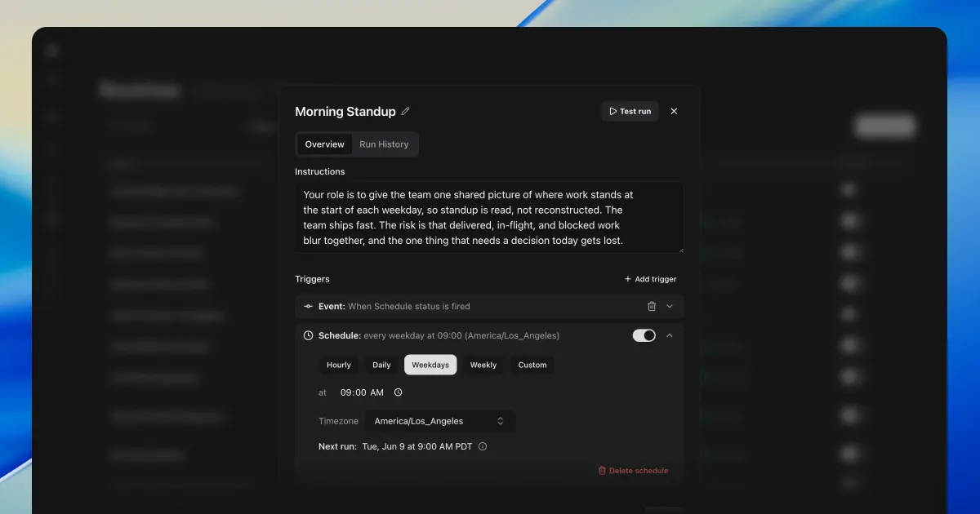Add a new trigger
This screenshot has height=514, width=980.
click(650, 279)
